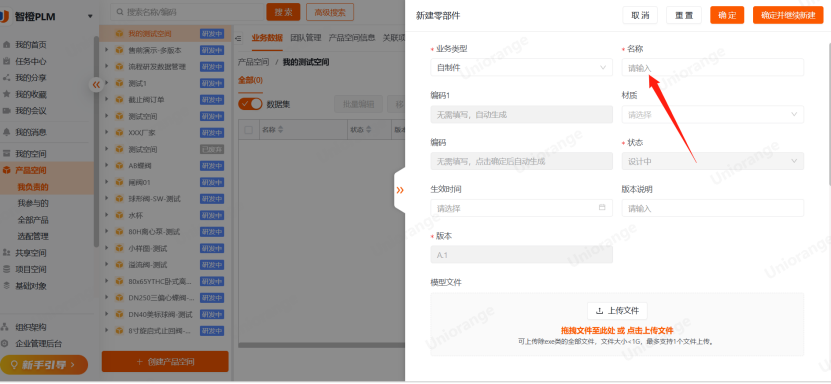
Task: Select 全部产品 in the sidebar menu
Action: point(33,220)
